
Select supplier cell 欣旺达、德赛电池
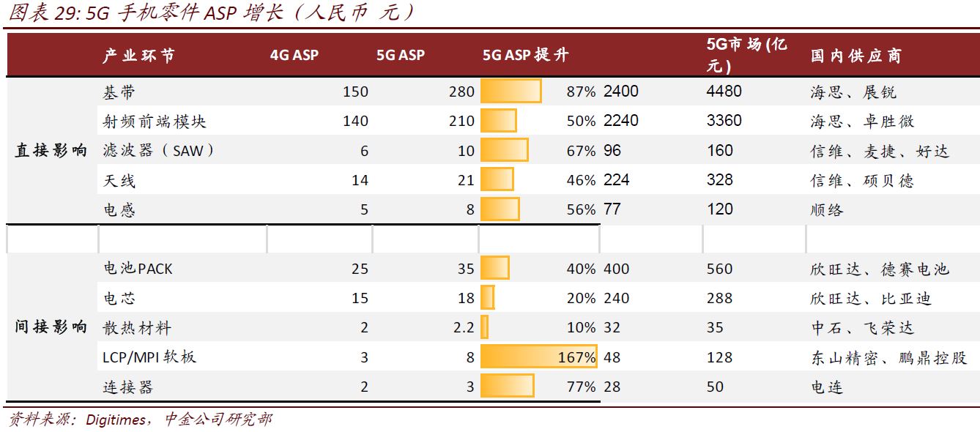coord(880,269)
